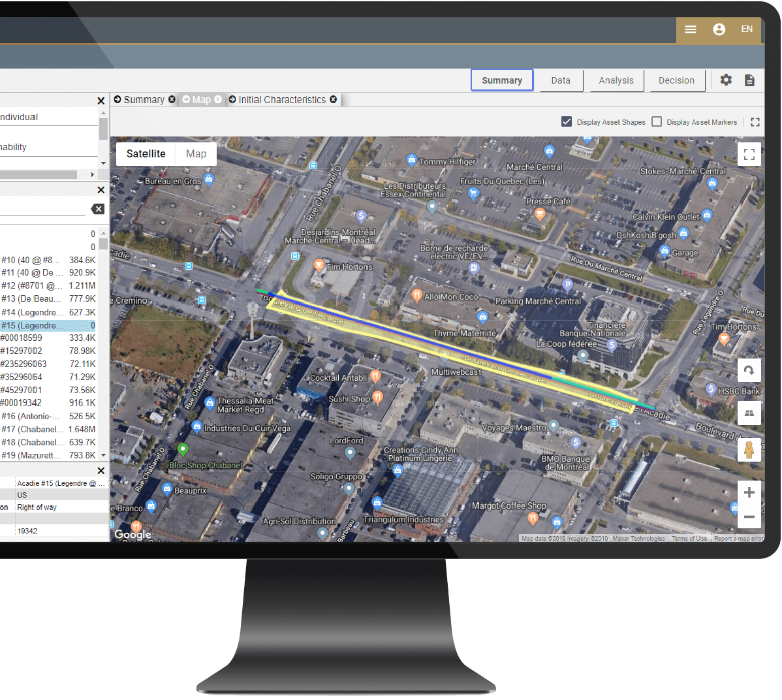Open the user account icon

719,29
